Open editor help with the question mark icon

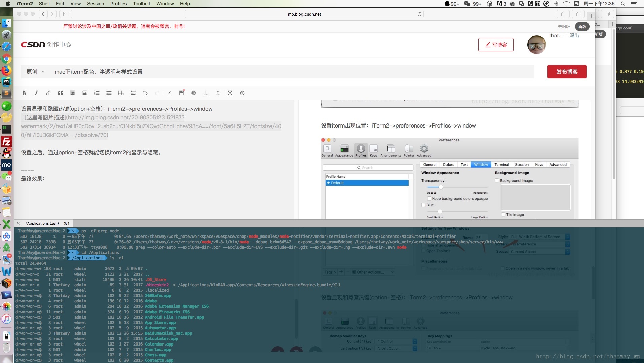point(242,93)
